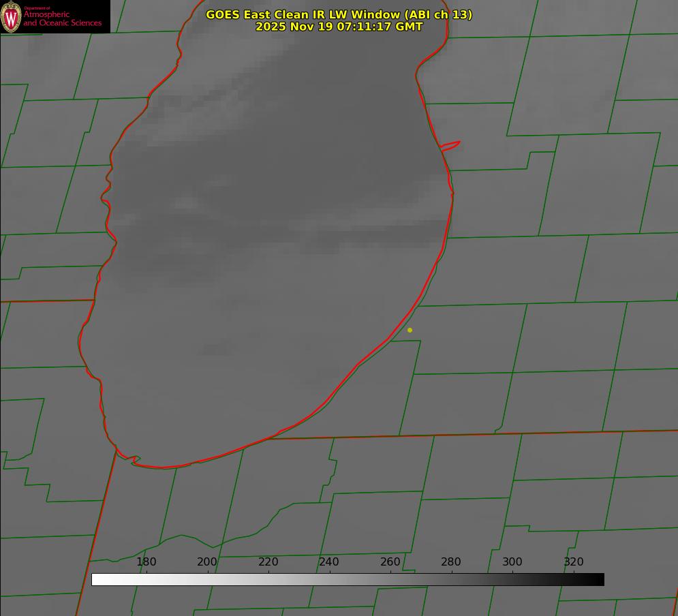This screenshot has width=678, height=616.
Task: Click the 280 tick label on the colorbar
Action: click(x=451, y=562)
